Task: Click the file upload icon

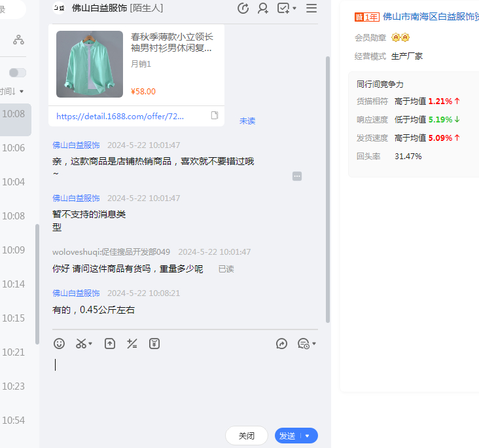Action: tap(110, 343)
